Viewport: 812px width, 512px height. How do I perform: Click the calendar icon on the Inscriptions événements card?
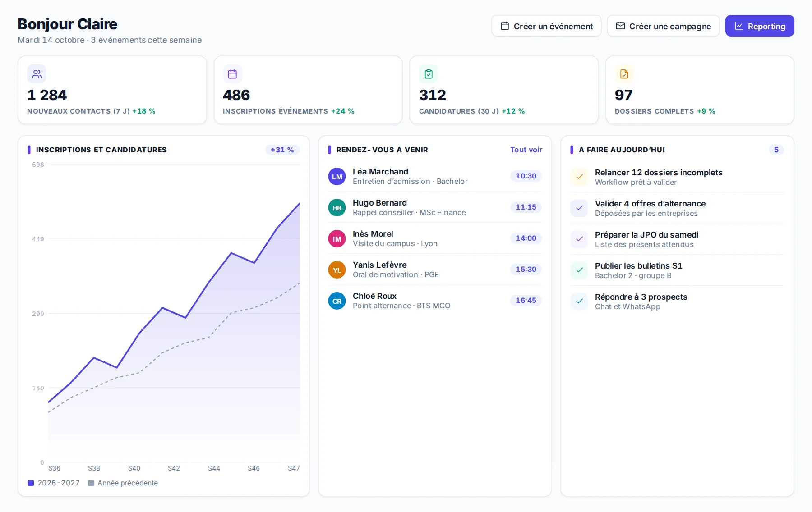pos(232,74)
